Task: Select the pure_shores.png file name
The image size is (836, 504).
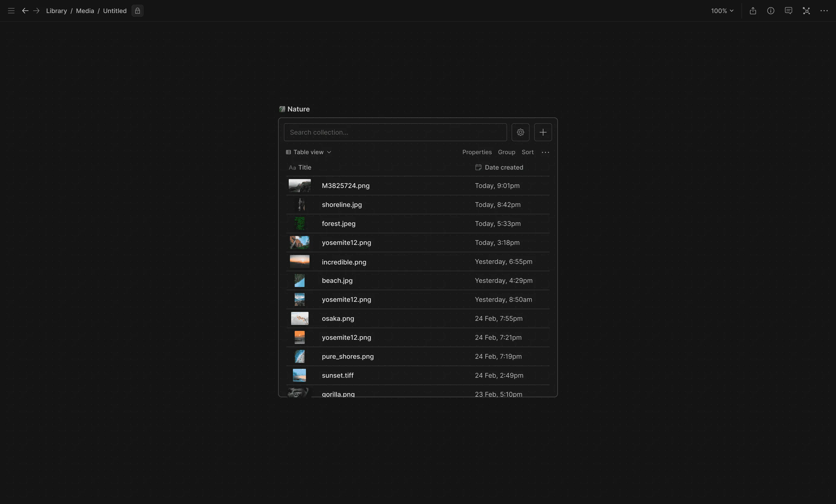Action: [x=348, y=356]
